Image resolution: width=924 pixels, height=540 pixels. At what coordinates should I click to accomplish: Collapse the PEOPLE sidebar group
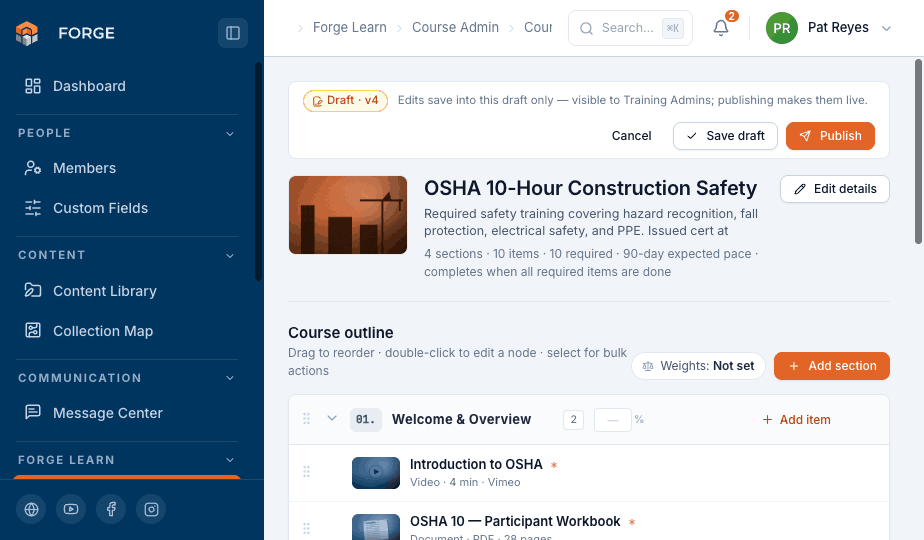(230, 133)
